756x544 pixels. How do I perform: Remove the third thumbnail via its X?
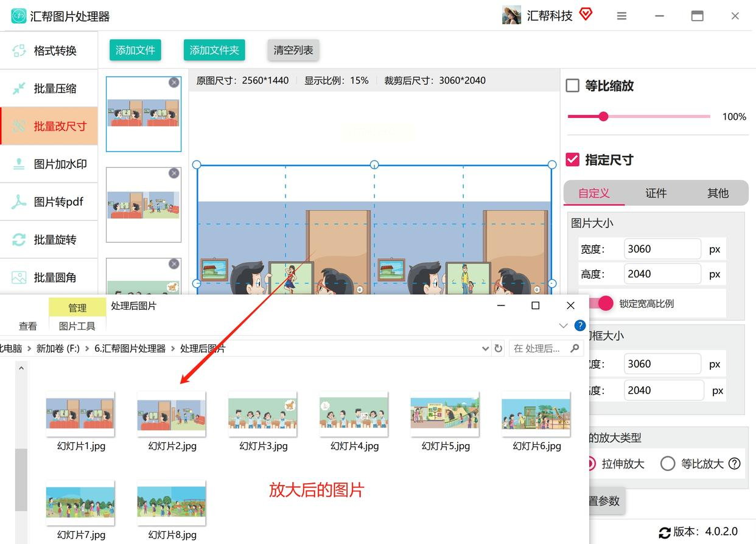click(174, 263)
